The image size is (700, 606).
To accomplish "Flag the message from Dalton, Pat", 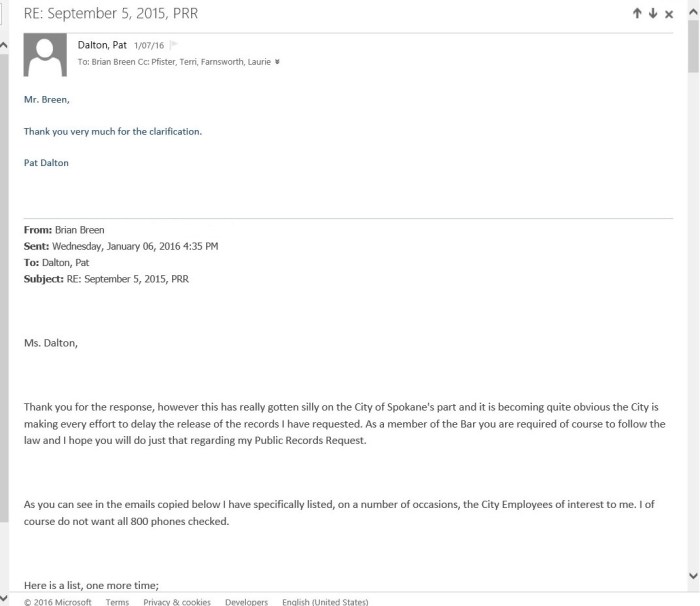I will click(174, 45).
